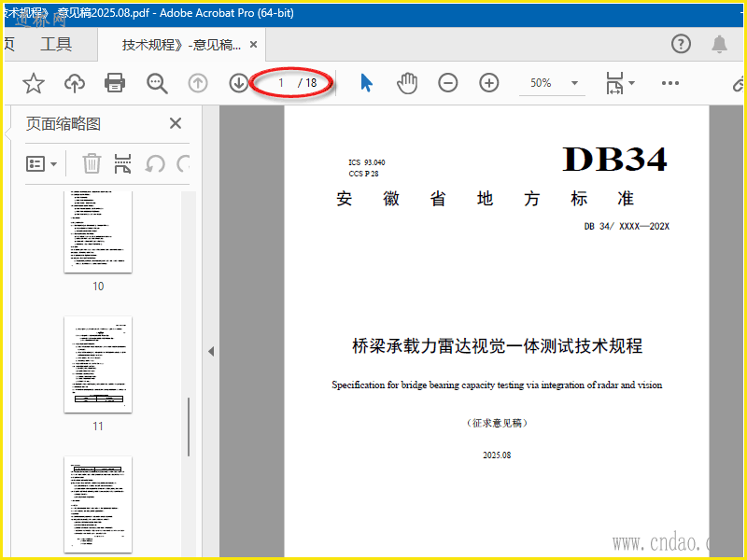
Task: Rotate pages counterclockwise icon
Action: [155, 164]
